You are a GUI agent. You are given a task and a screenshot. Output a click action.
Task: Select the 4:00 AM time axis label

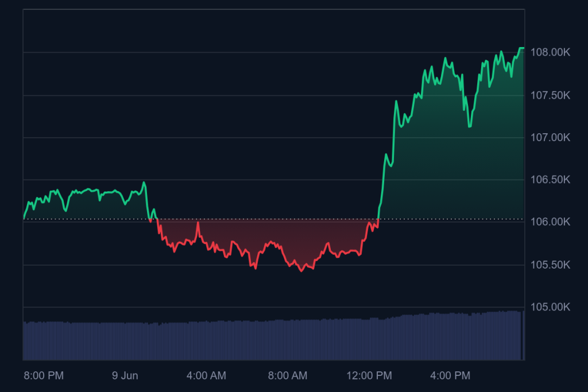[x=206, y=376]
